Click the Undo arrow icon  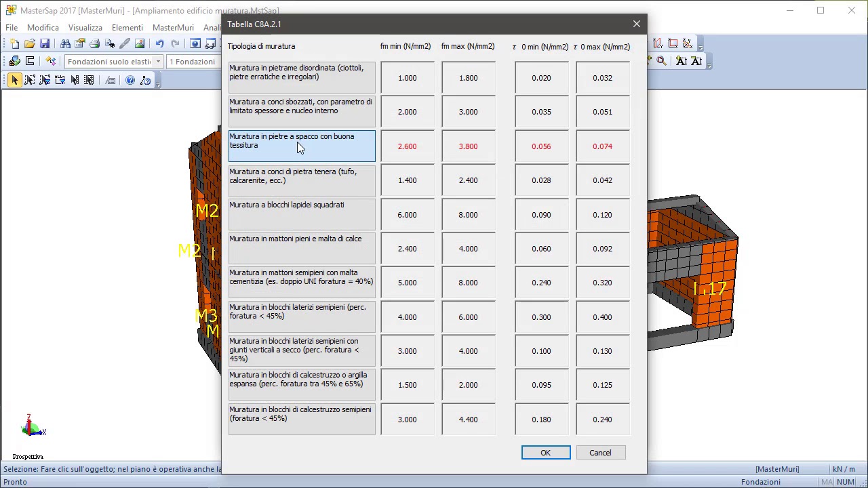159,43
